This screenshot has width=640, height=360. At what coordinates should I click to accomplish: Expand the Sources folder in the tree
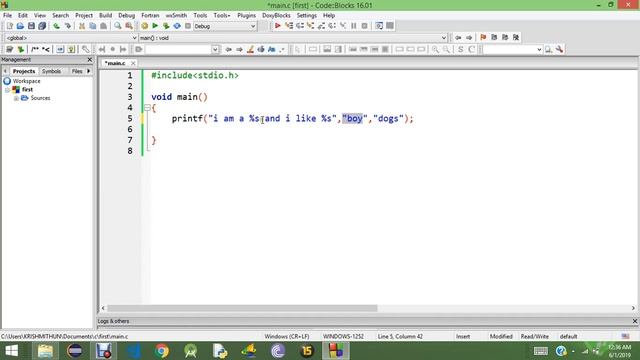16,98
